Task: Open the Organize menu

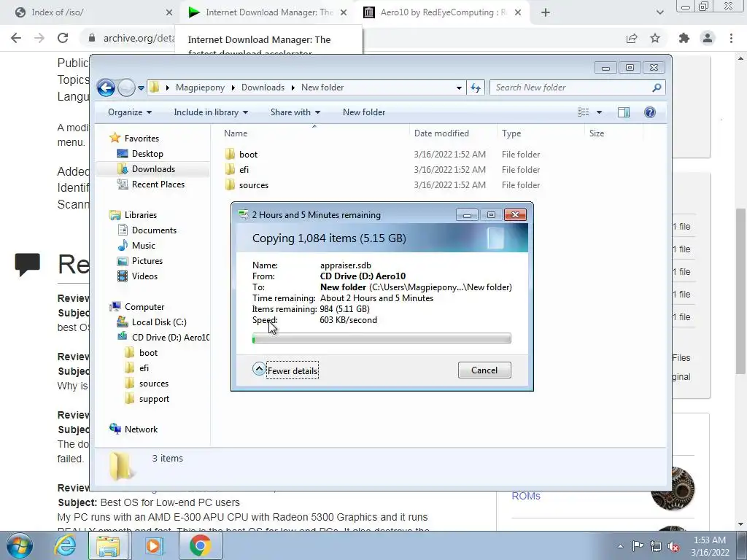Action: pos(130,112)
